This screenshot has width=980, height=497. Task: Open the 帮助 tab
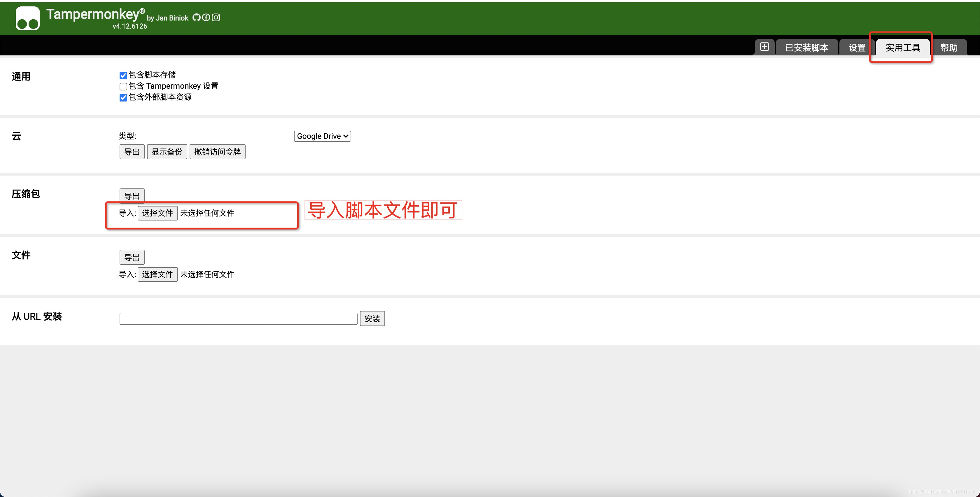(949, 48)
